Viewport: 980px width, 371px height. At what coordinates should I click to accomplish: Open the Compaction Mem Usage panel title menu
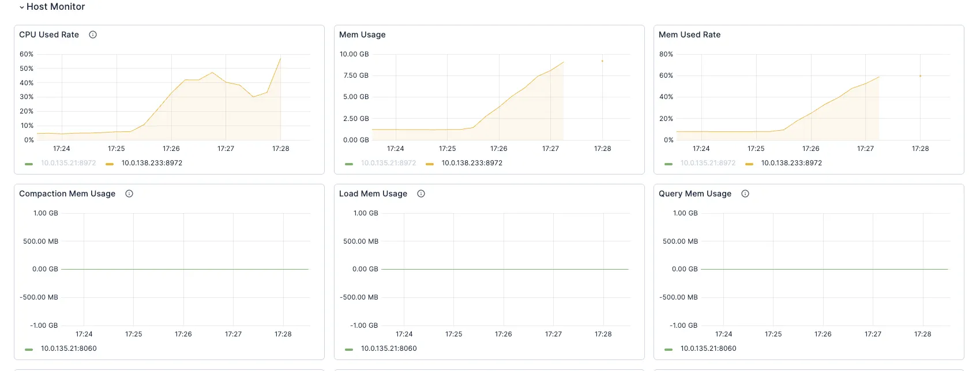pyautogui.click(x=67, y=194)
